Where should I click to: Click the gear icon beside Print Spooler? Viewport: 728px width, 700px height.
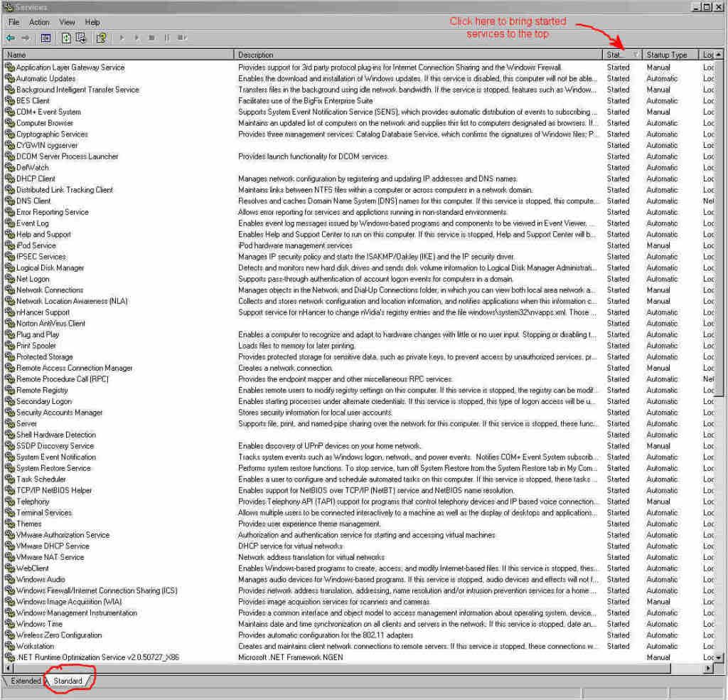(x=9, y=346)
